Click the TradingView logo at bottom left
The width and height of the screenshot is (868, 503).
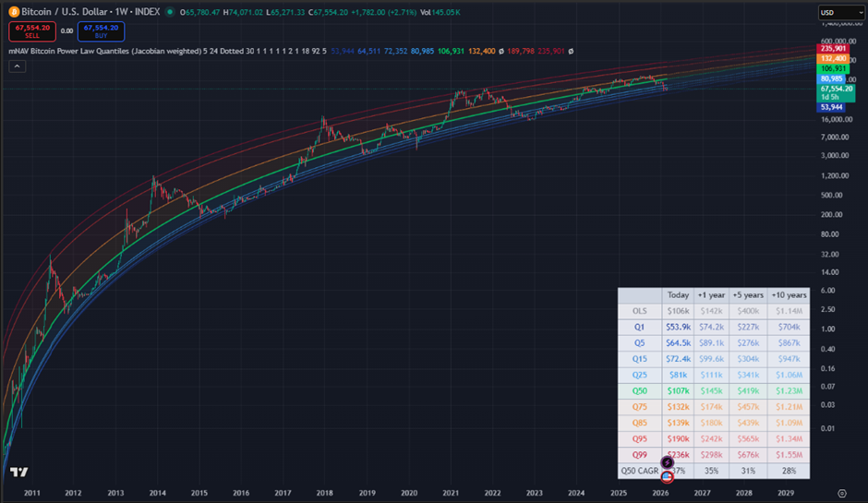[18, 472]
